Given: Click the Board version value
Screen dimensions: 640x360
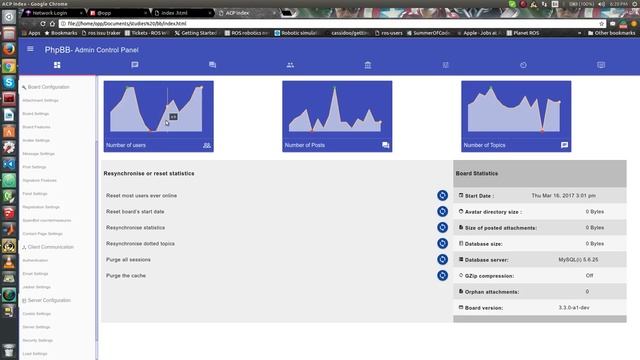Looking at the screenshot, I should pyautogui.click(x=574, y=308).
